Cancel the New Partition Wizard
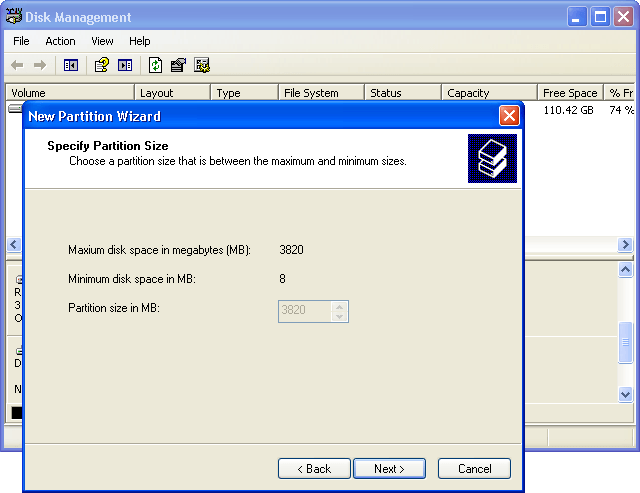640x493 pixels. click(474, 469)
